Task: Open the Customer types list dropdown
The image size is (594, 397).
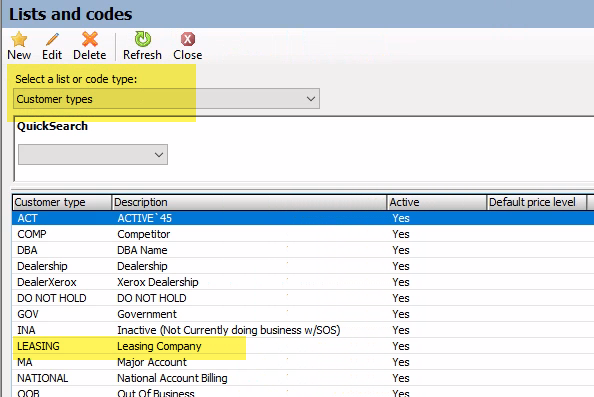Action: (x=166, y=99)
